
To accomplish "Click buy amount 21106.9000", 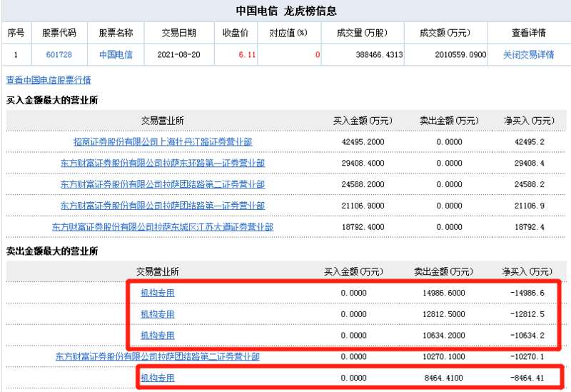I will tap(363, 206).
